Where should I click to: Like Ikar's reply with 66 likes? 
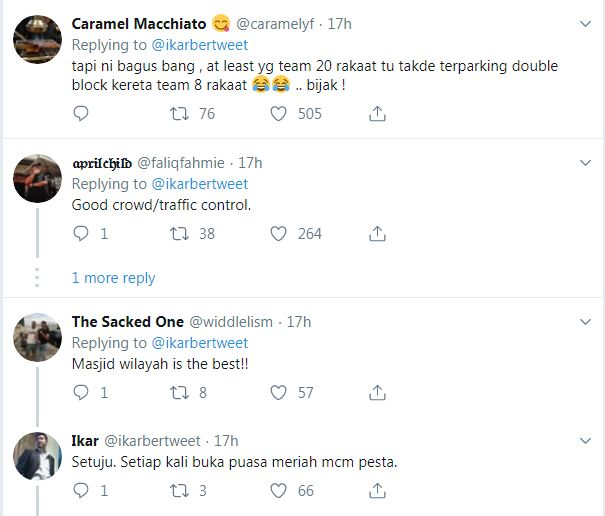[x=280, y=491]
